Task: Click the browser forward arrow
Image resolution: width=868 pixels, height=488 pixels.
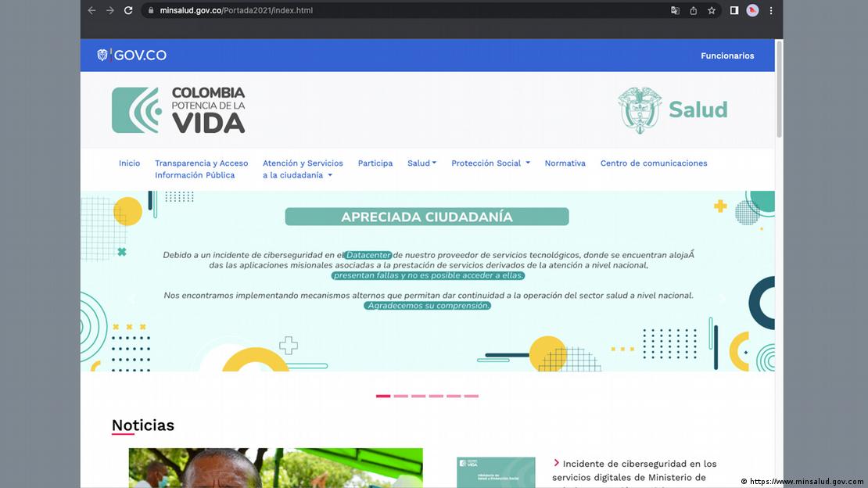Action: [x=110, y=10]
